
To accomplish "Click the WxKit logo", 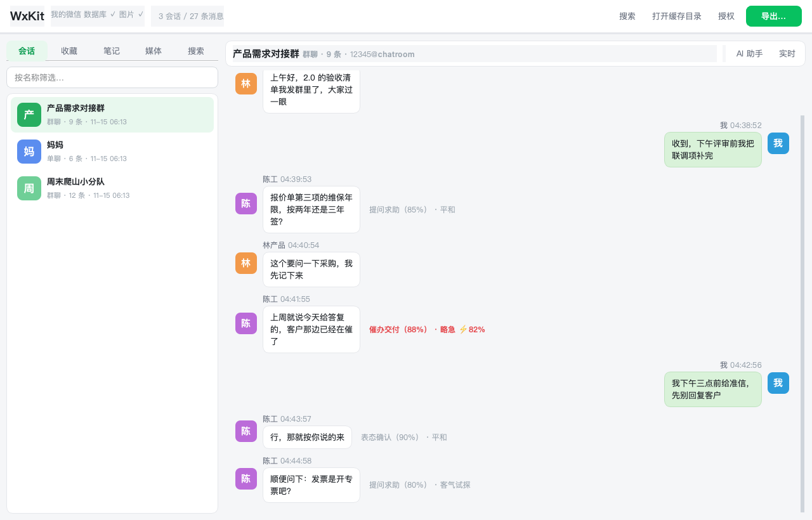I will pos(27,16).
